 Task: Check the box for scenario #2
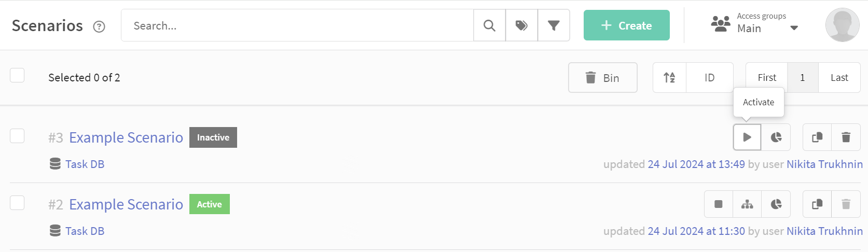tap(17, 203)
